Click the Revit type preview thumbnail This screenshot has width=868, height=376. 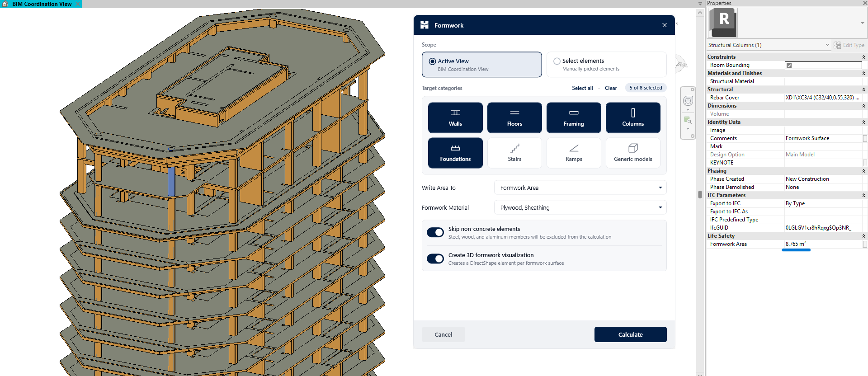tap(723, 23)
